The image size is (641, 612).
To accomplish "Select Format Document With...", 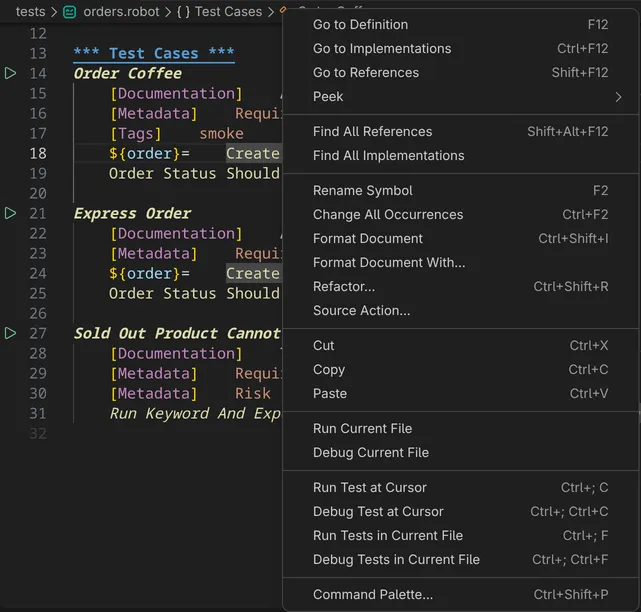I will point(460,262).
